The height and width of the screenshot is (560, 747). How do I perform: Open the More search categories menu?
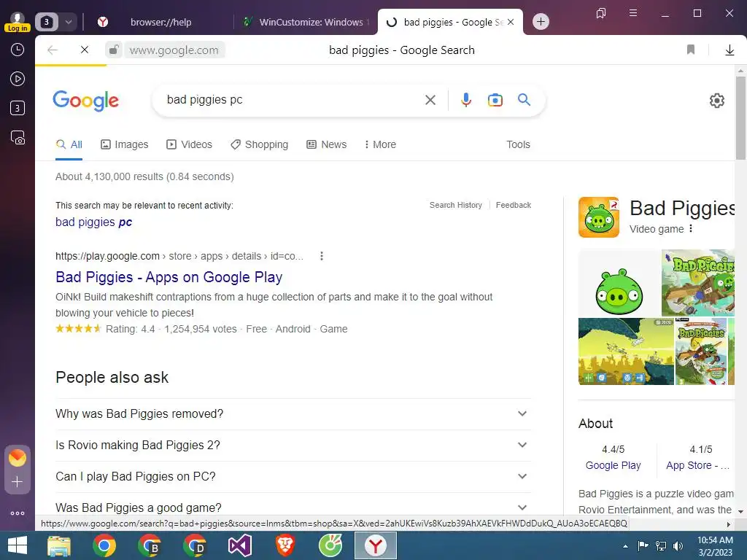coord(380,144)
